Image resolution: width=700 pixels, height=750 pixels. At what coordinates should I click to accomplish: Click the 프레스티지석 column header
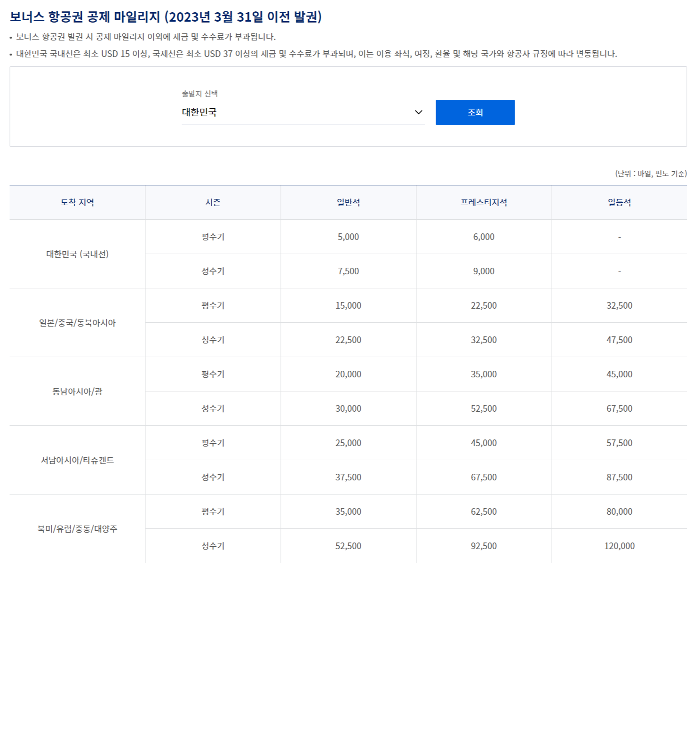[x=484, y=202]
